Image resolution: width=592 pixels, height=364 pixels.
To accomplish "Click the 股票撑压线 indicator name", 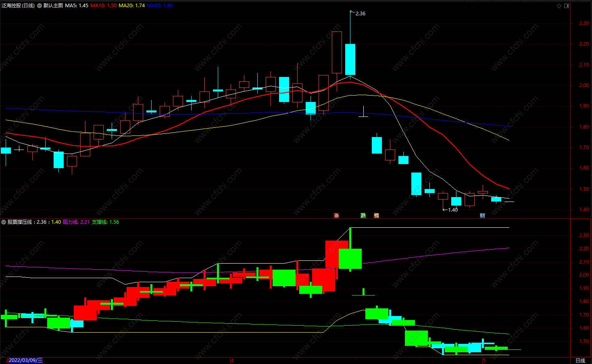I will [x=20, y=222].
